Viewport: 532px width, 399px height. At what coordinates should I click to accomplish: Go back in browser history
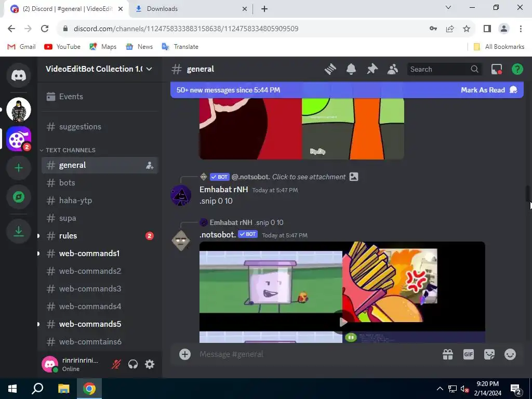[11, 29]
